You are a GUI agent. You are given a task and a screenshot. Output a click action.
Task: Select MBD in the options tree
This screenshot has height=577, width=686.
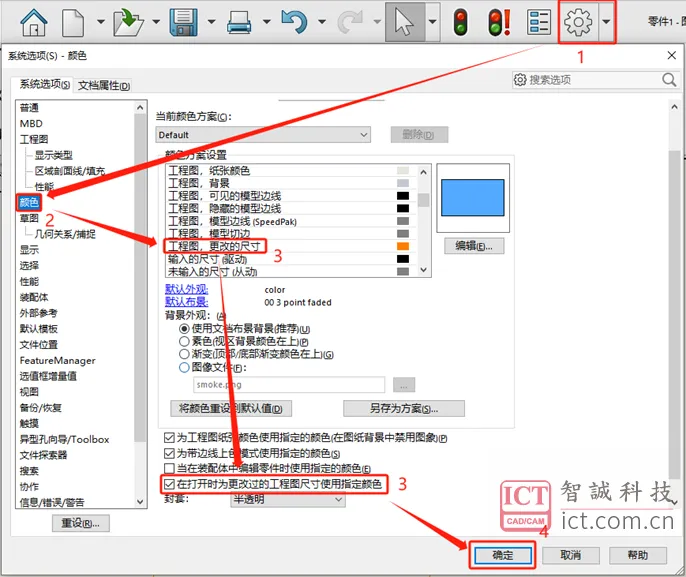[x=31, y=123]
